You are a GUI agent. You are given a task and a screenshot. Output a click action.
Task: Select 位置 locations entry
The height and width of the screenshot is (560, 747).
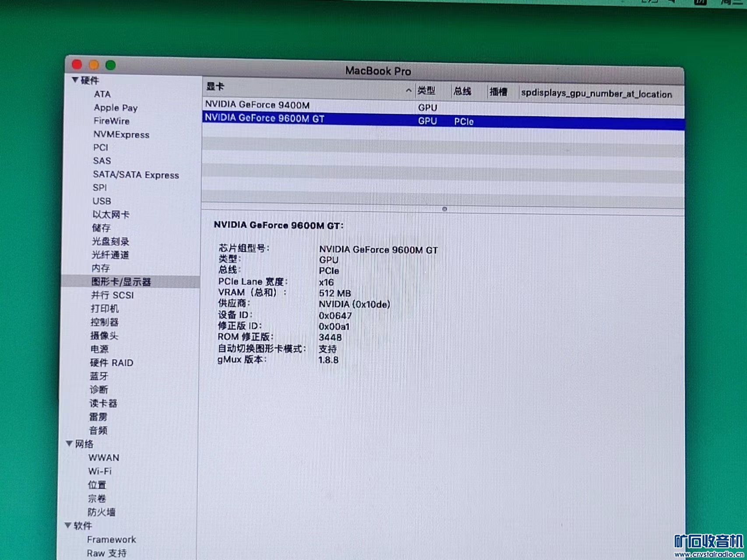[x=97, y=485]
